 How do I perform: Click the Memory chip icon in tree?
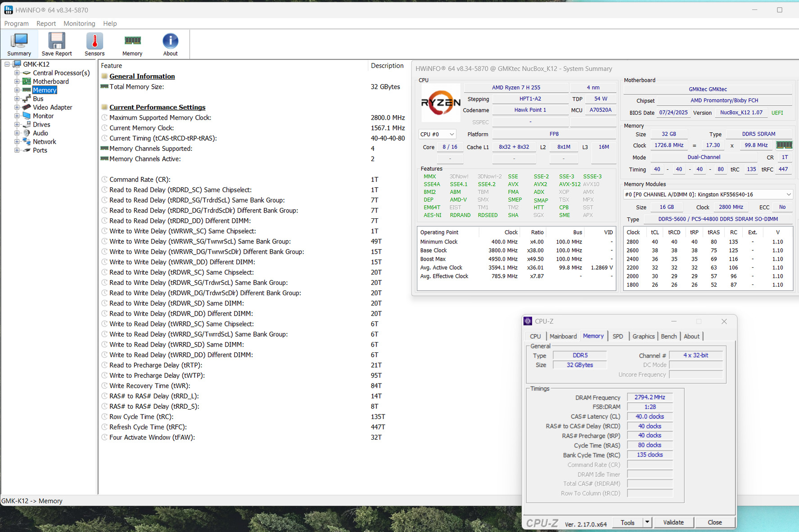27,90
